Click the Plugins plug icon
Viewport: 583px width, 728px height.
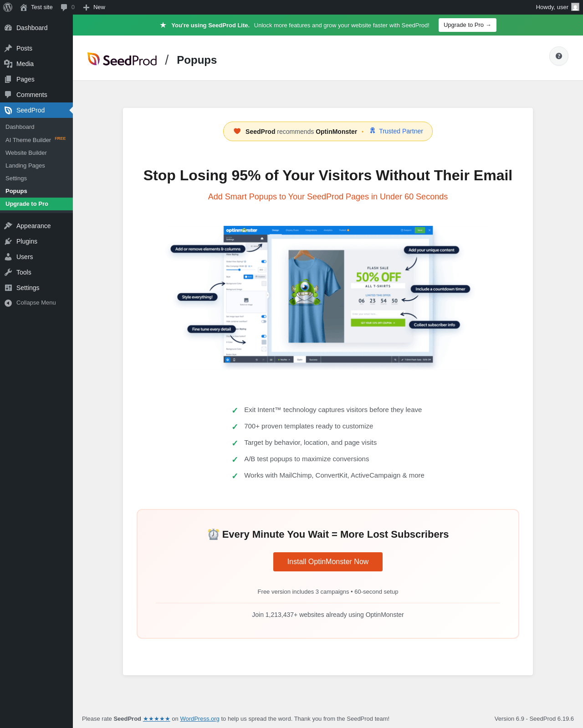[x=8, y=241]
